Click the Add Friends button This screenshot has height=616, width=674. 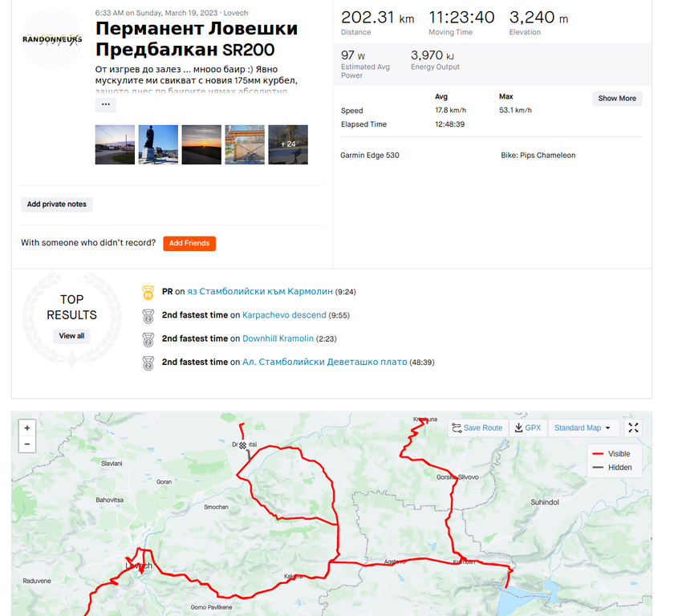189,243
